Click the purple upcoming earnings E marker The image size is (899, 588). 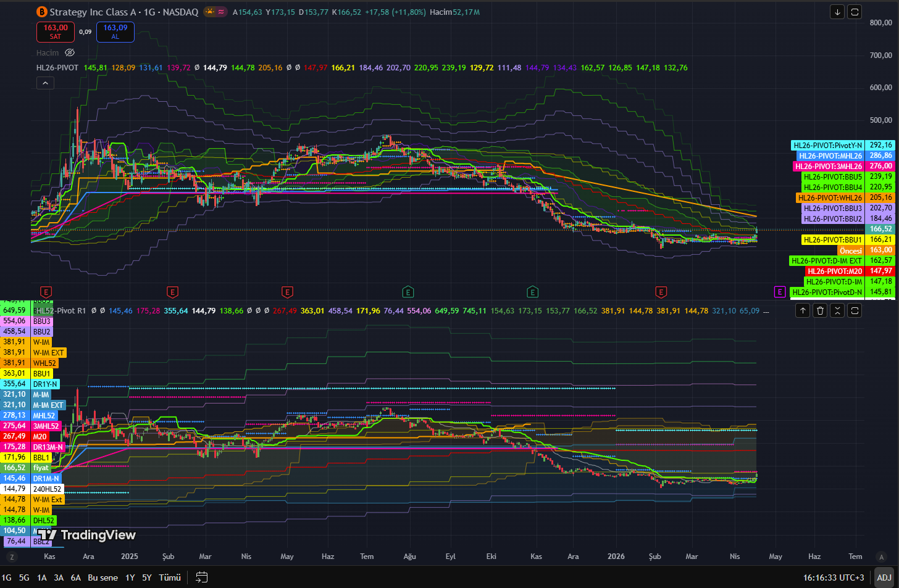tap(780, 292)
